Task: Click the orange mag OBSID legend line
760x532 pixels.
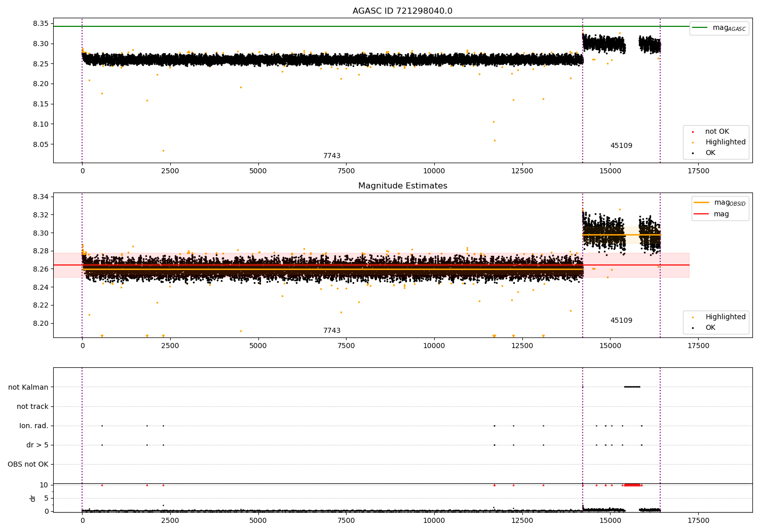Action: click(x=701, y=202)
